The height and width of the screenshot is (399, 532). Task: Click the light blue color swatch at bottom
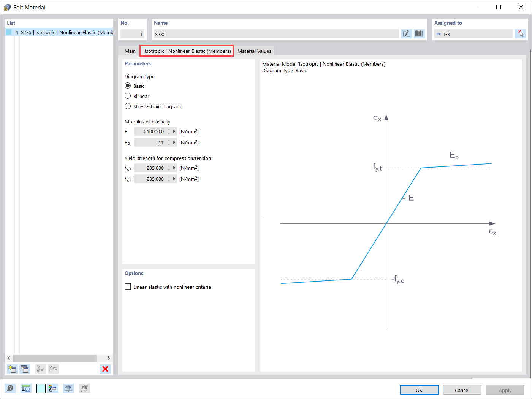(x=41, y=388)
